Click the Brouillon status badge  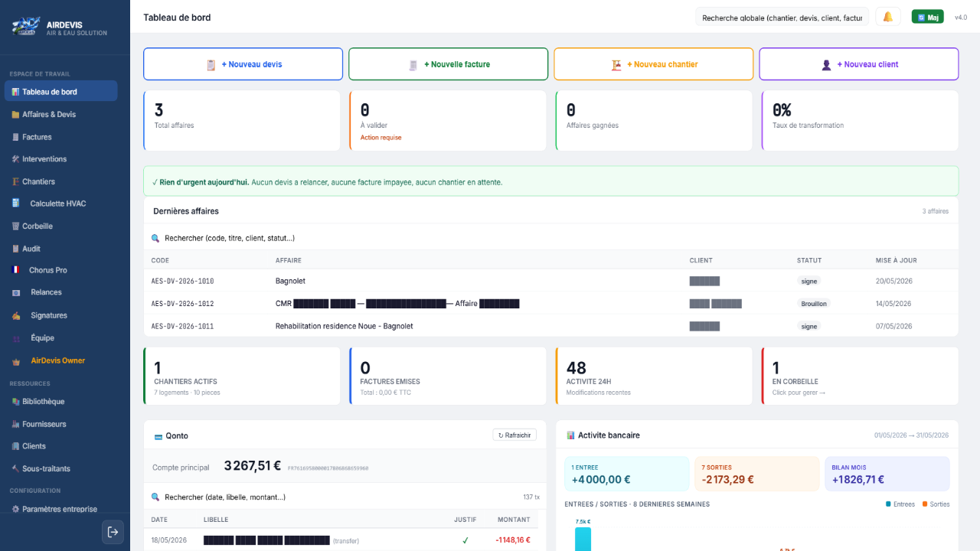[814, 304]
